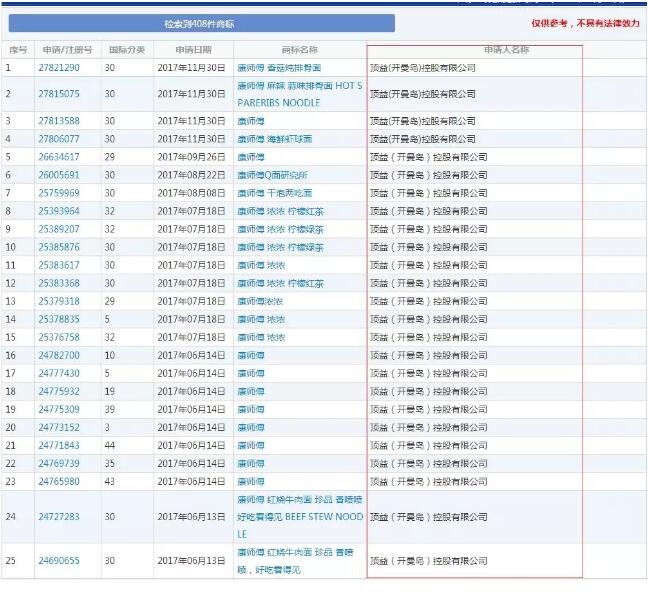
Task: Select class 44 cell in row 21
Action: coord(110,446)
